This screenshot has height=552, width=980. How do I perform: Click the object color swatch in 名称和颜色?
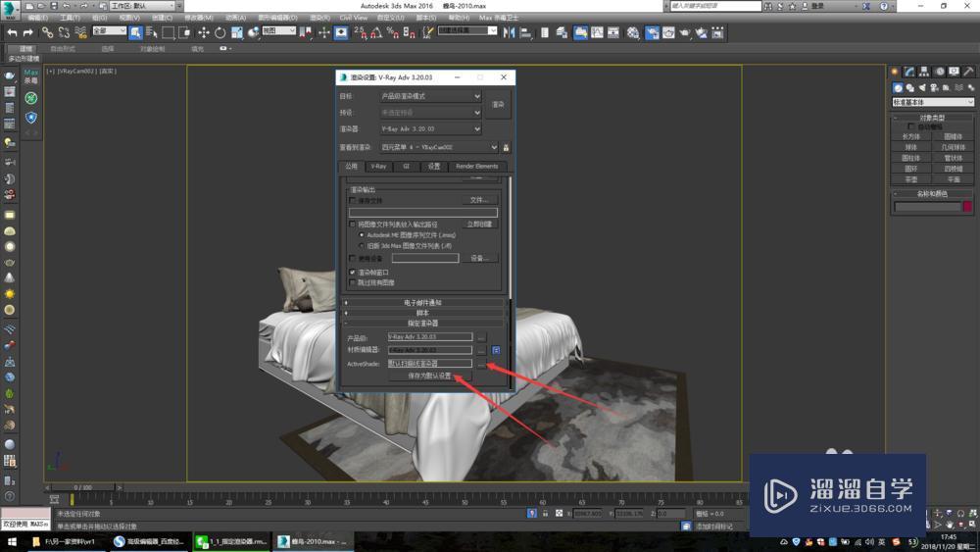tap(967, 207)
